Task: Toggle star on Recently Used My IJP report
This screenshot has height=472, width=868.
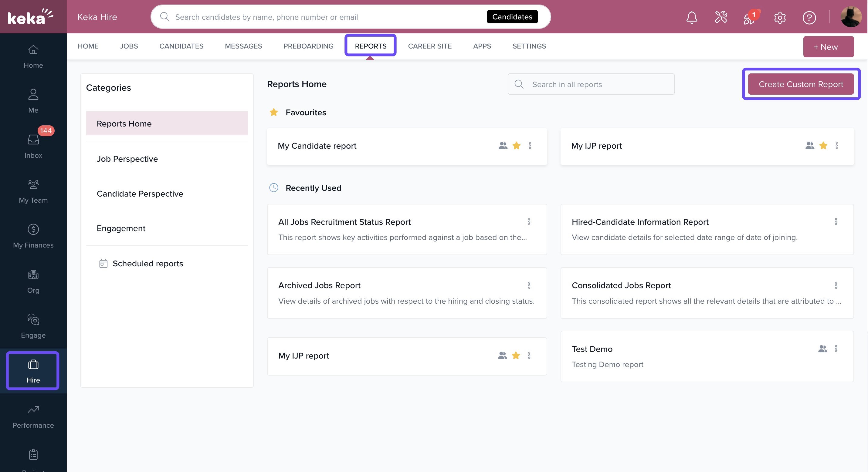Action: (x=516, y=356)
